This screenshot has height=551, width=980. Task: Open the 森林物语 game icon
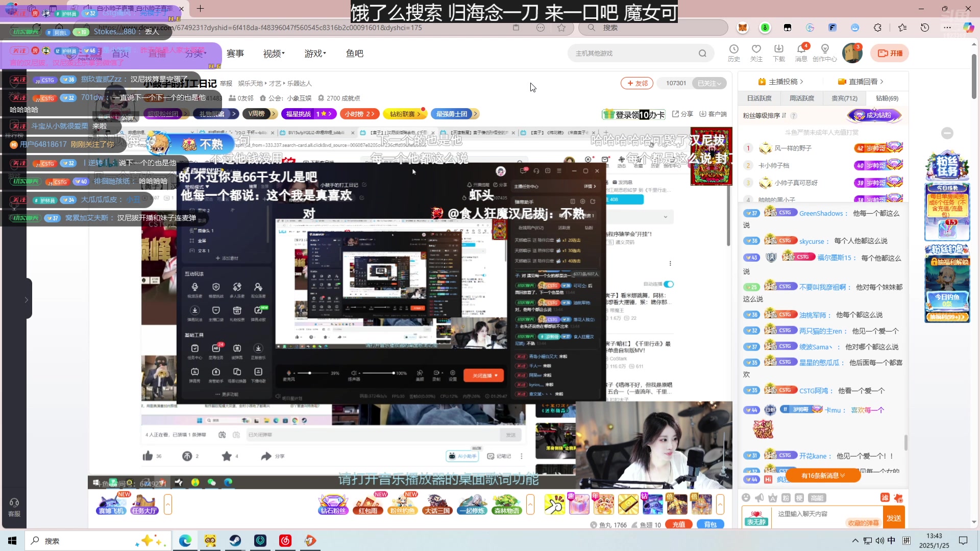[x=507, y=504]
